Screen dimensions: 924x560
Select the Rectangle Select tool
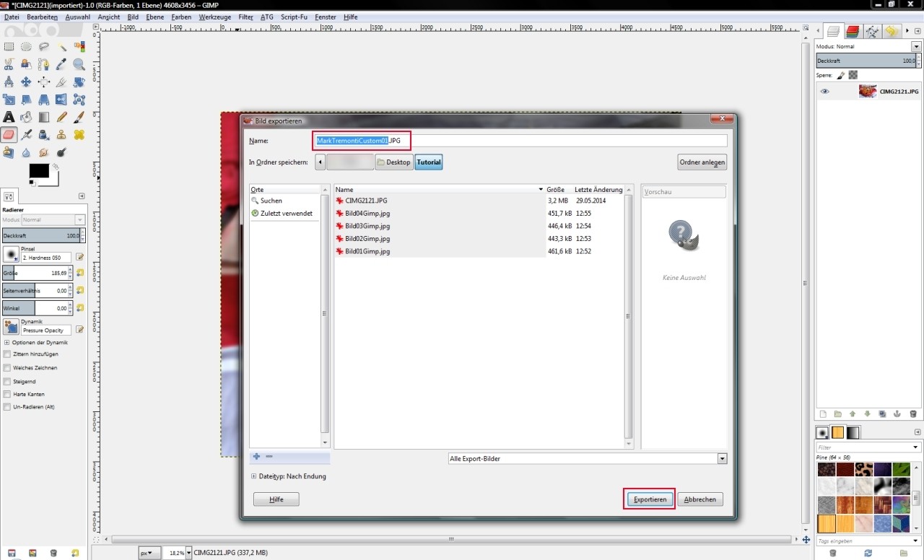[9, 46]
